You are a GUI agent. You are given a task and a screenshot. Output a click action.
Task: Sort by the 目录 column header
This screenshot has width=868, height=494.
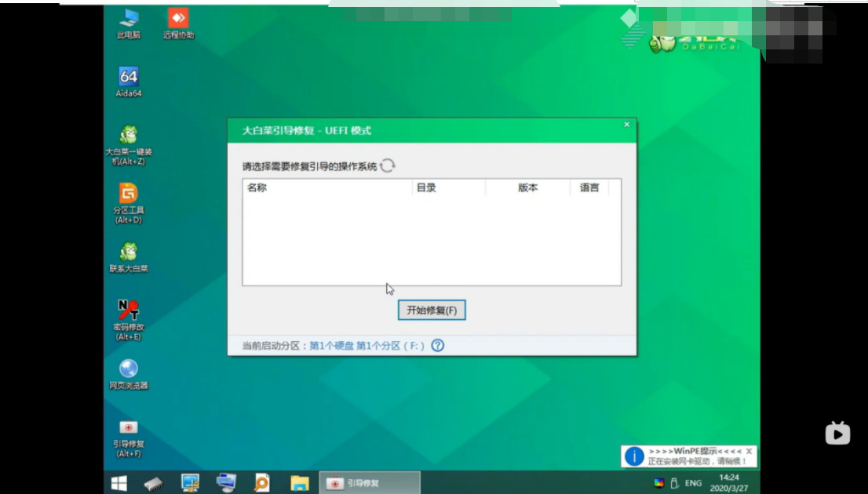[449, 187]
